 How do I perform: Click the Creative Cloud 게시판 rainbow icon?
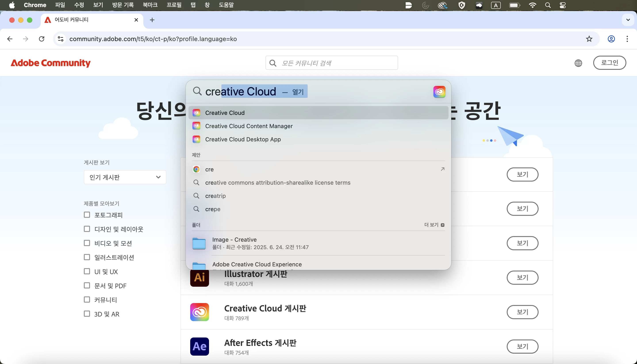coord(200,312)
